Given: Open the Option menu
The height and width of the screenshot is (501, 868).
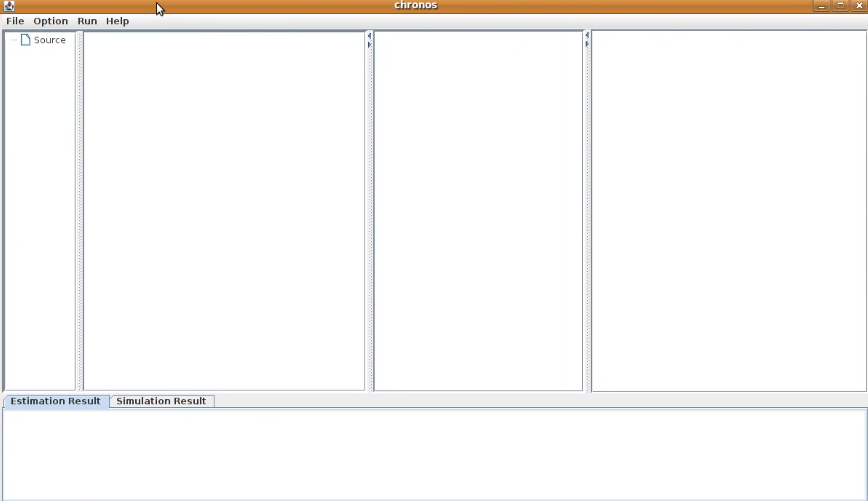Looking at the screenshot, I should pyautogui.click(x=50, y=21).
